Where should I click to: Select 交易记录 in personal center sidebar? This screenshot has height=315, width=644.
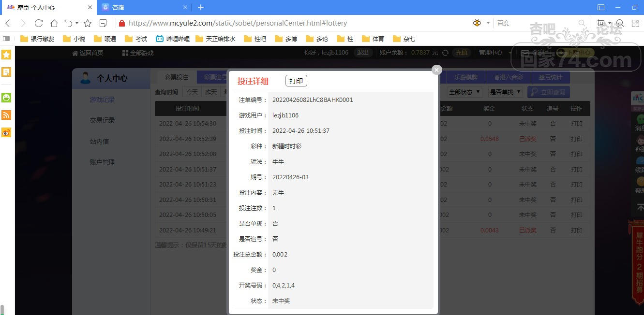point(102,120)
